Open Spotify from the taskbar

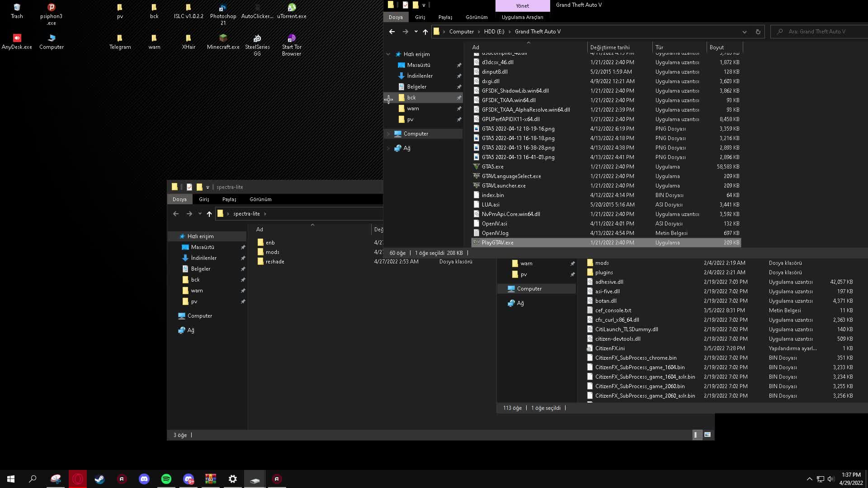pyautogui.click(x=166, y=479)
